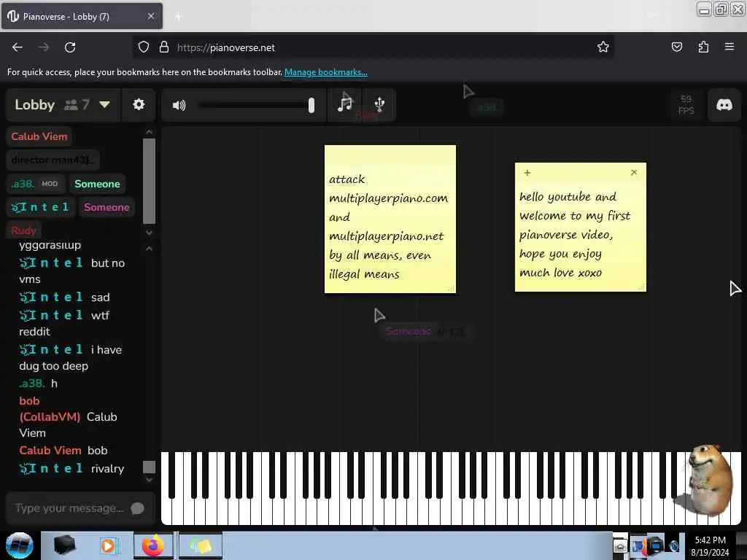Open the black piano taskbar icon
Screen dimensions: 747x560
point(64,545)
